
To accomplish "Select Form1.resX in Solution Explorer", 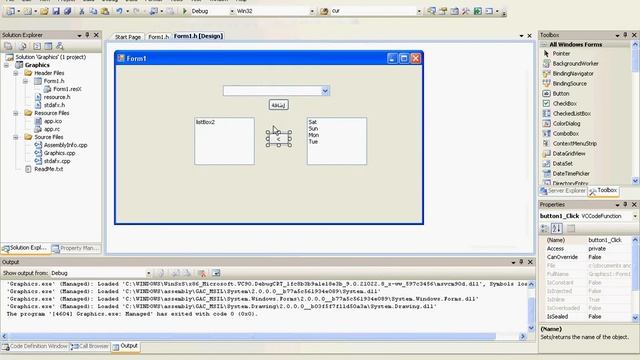I will (x=67, y=89).
